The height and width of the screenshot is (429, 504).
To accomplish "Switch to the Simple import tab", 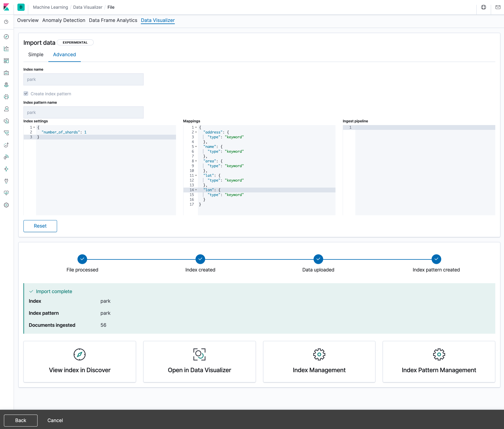I will 36,54.
